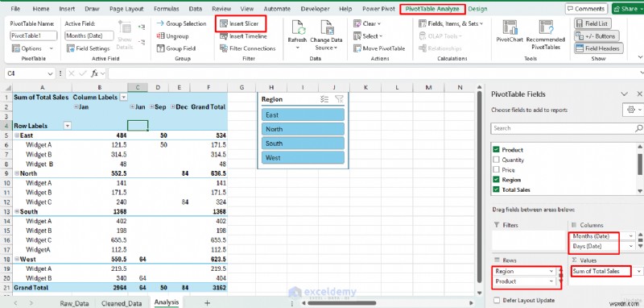Open Fields, Items, & Sets dropdown

tap(451, 24)
